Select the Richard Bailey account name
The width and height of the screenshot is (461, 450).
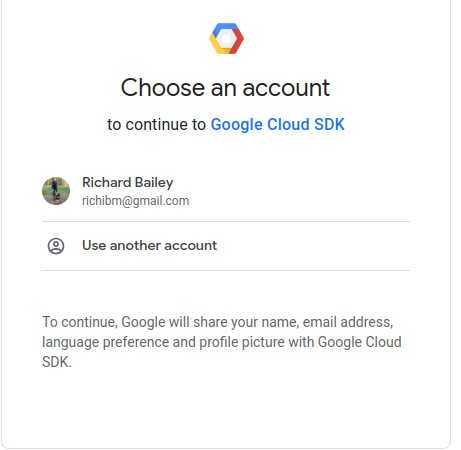coord(128,182)
